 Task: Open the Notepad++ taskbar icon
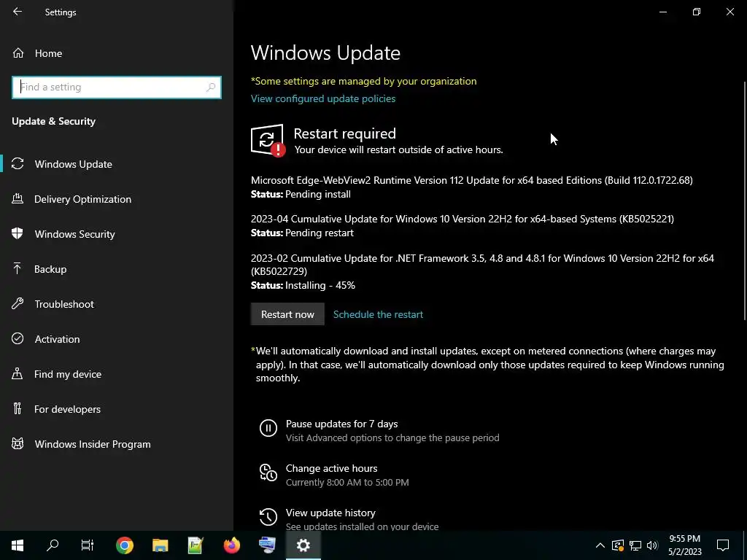196,545
